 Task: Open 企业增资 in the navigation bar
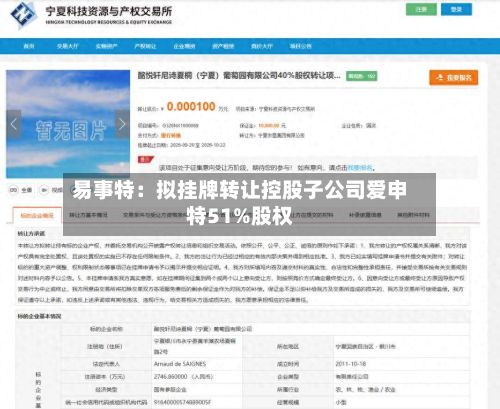click(x=184, y=46)
